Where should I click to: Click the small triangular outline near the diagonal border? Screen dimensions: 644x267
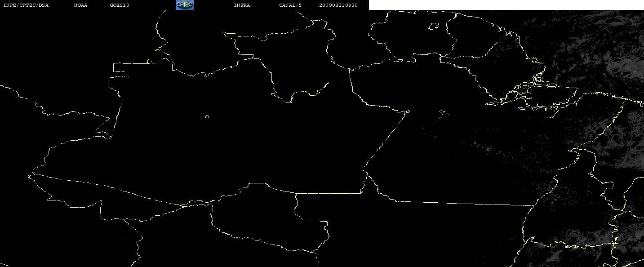point(442,112)
